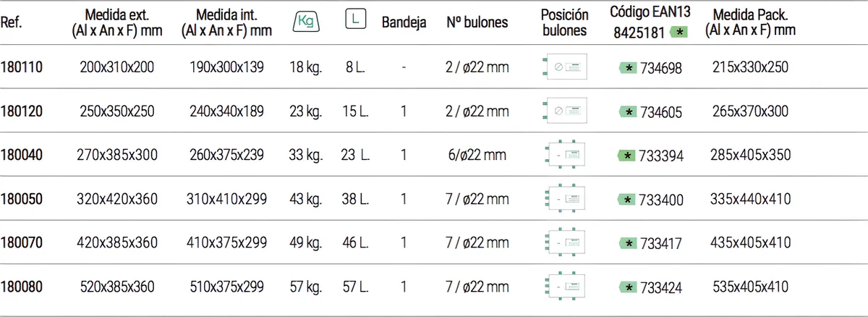This screenshot has width=868, height=317.
Task: Select reference 180110 in Ref. column
Action: click(22, 67)
